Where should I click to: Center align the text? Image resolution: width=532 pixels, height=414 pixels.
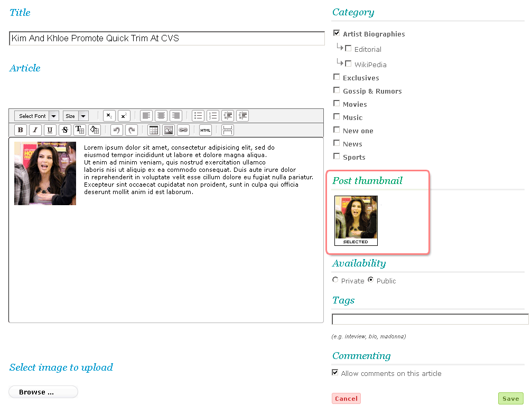pyautogui.click(x=161, y=116)
